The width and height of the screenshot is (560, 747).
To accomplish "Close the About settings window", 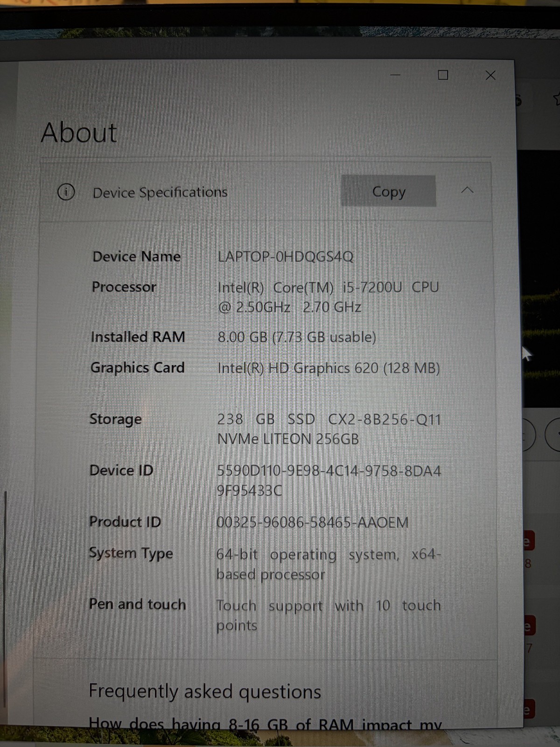I will pos(490,75).
